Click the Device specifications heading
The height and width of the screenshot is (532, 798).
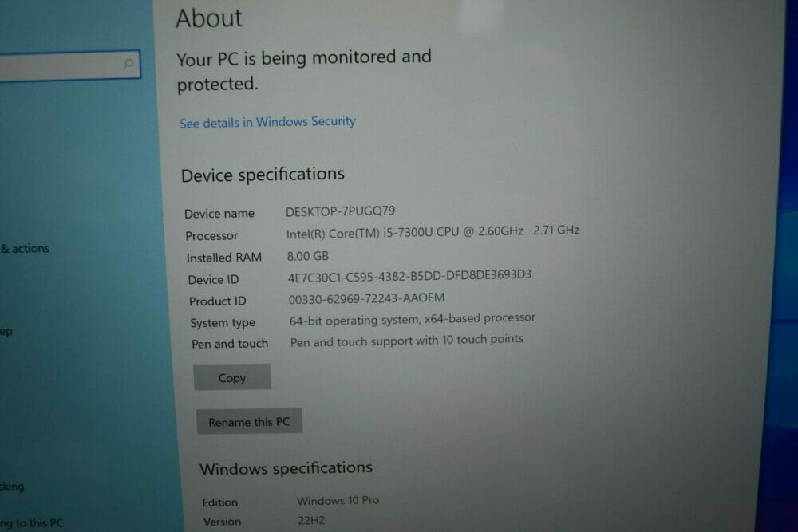pyautogui.click(x=263, y=175)
